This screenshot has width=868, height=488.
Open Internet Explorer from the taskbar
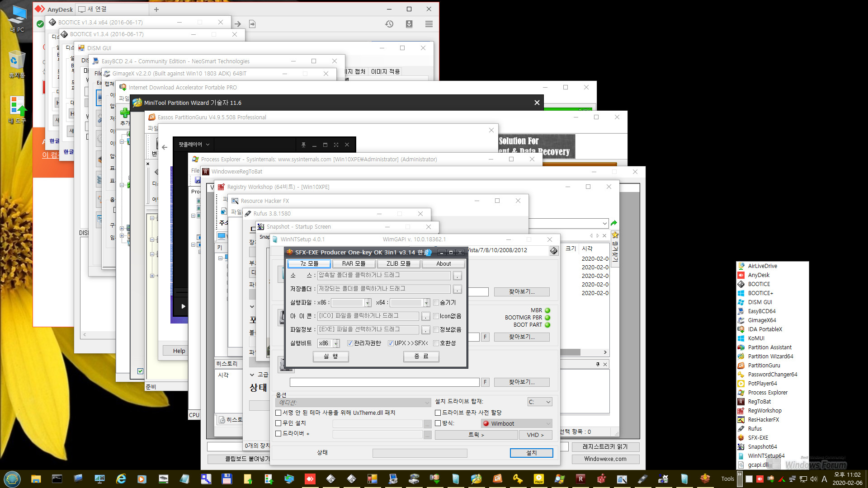coord(121,479)
